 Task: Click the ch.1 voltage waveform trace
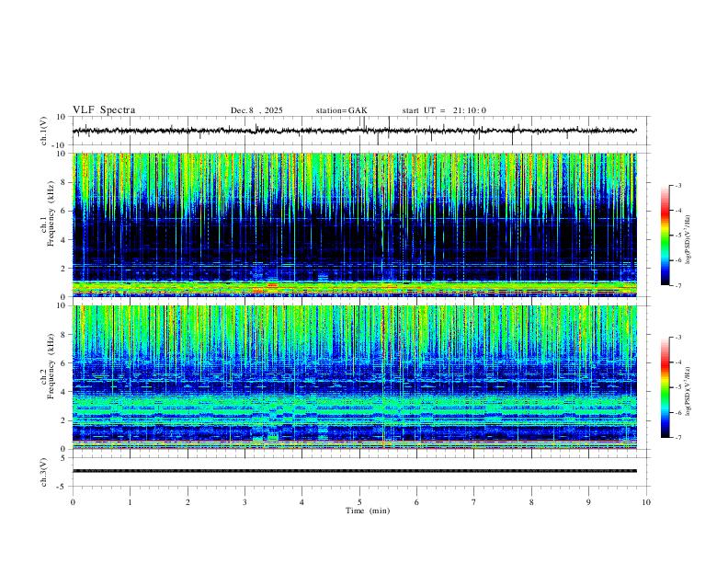click(354, 131)
